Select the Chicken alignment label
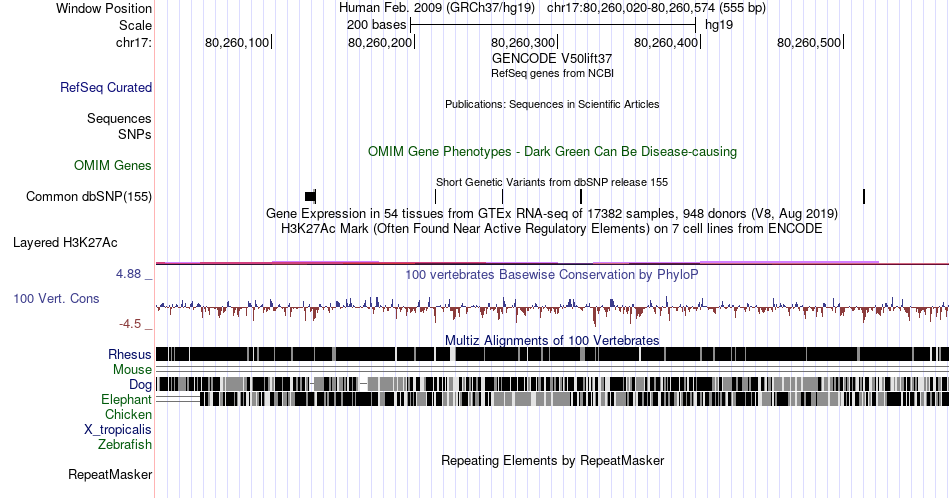The image size is (950, 498). 128,414
